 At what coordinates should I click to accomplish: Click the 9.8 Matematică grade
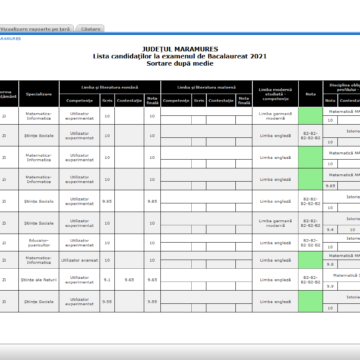pos(330,264)
